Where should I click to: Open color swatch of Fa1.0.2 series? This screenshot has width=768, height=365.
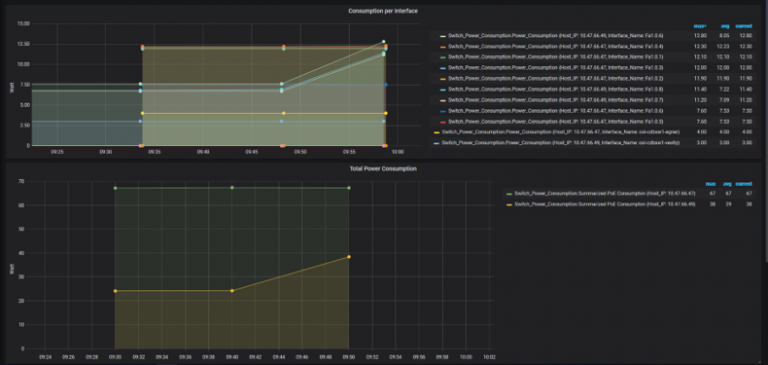(443, 78)
